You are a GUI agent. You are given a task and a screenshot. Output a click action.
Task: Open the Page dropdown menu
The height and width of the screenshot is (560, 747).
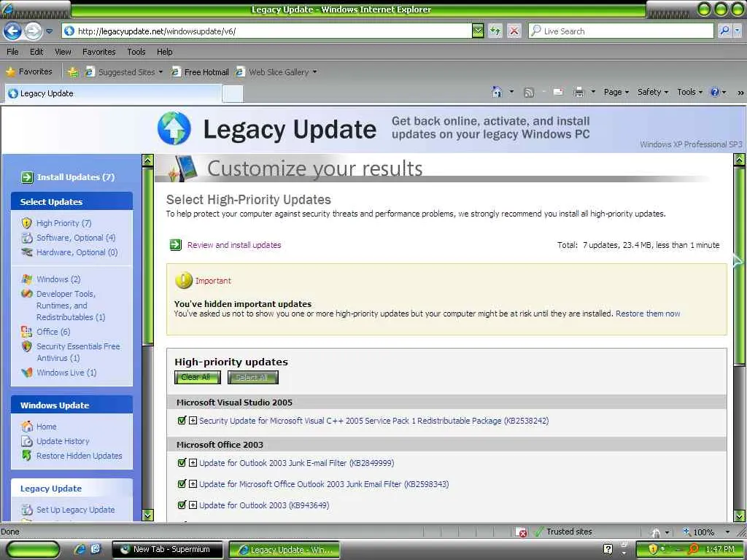[x=616, y=92]
